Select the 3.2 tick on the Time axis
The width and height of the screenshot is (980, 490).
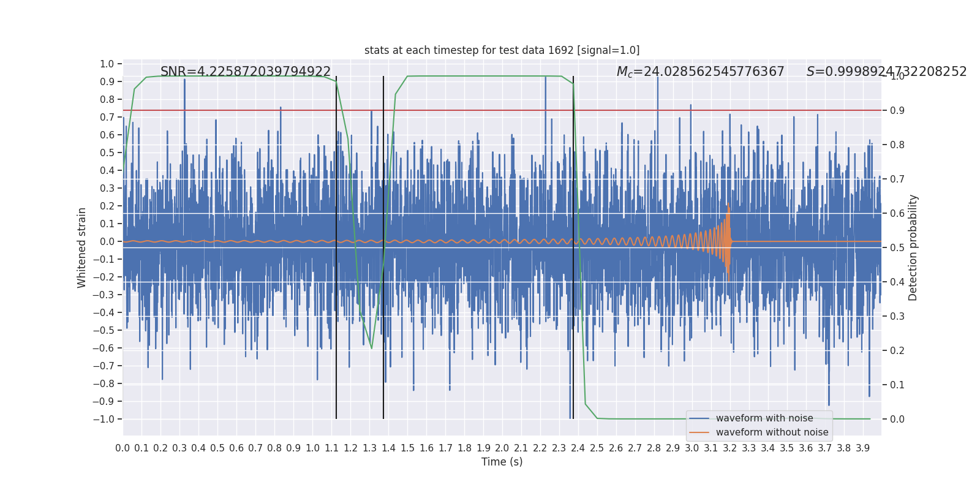[x=730, y=448]
